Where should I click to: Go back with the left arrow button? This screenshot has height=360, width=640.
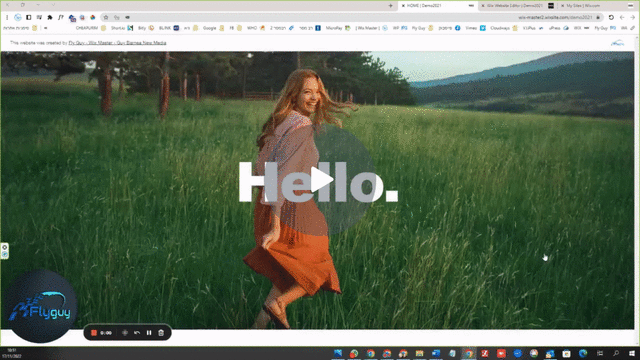tap(622, 17)
